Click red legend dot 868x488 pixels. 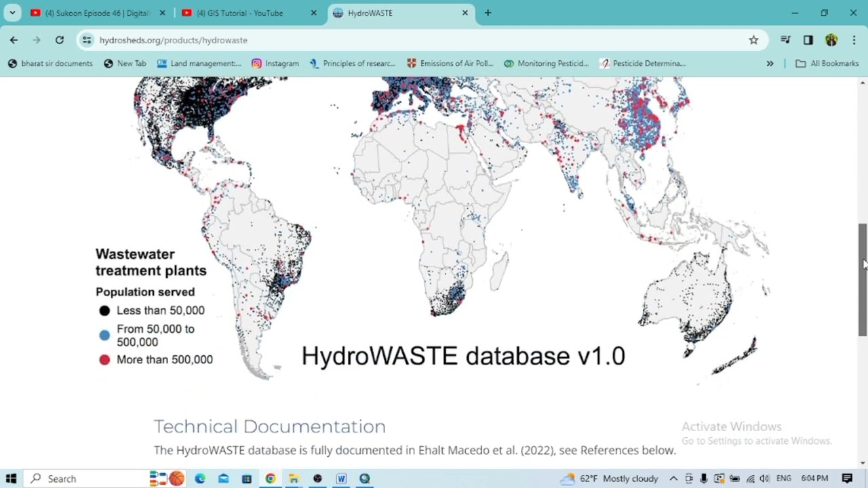[104, 360]
